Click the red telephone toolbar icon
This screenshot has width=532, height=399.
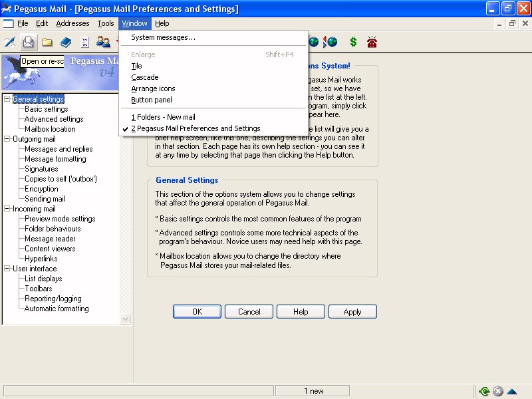(x=372, y=42)
